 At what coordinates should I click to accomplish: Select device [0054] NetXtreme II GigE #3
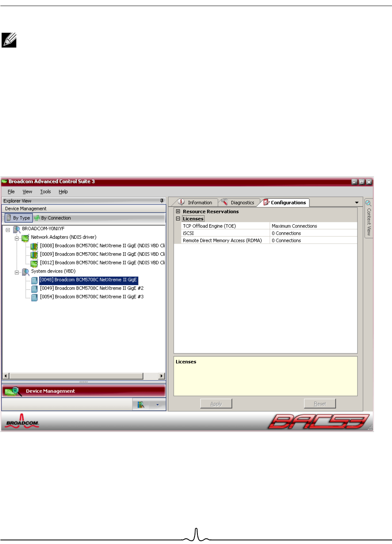click(92, 297)
